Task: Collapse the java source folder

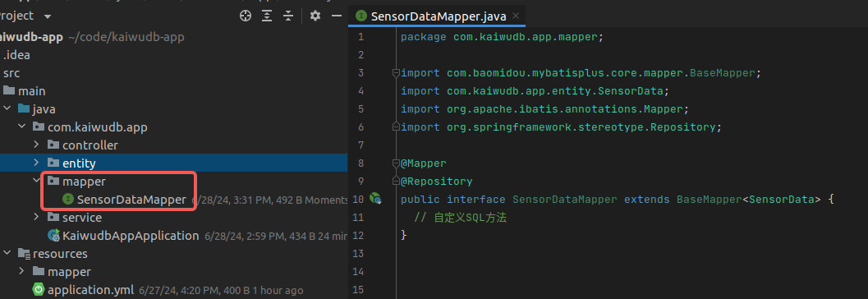Action: pyautogui.click(x=7, y=109)
